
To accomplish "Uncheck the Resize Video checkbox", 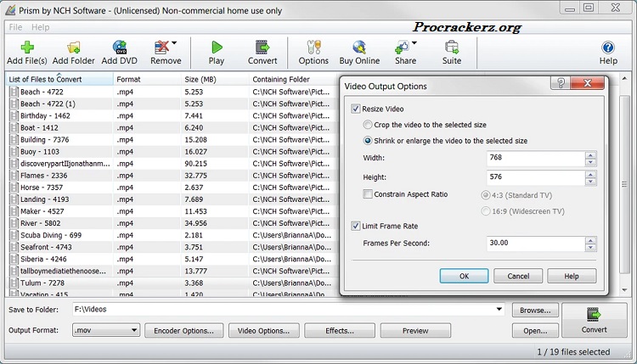I will [356, 109].
